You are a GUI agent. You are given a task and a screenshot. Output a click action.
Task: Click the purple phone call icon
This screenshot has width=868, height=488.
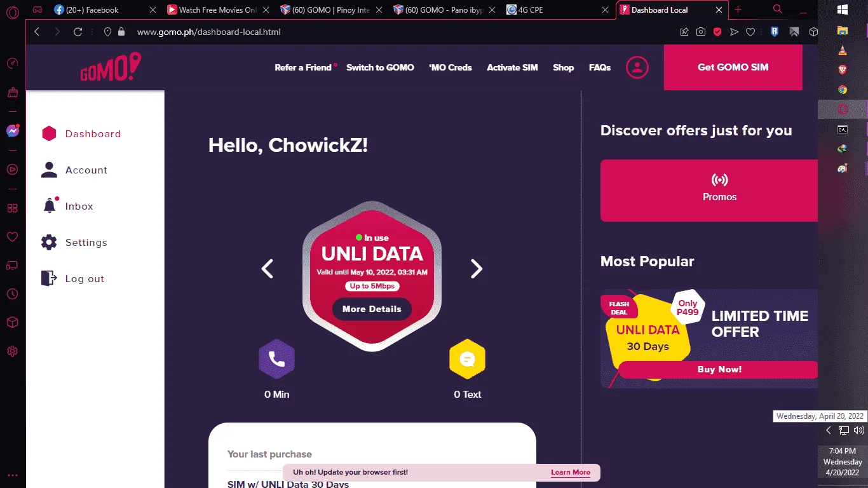coord(276,359)
